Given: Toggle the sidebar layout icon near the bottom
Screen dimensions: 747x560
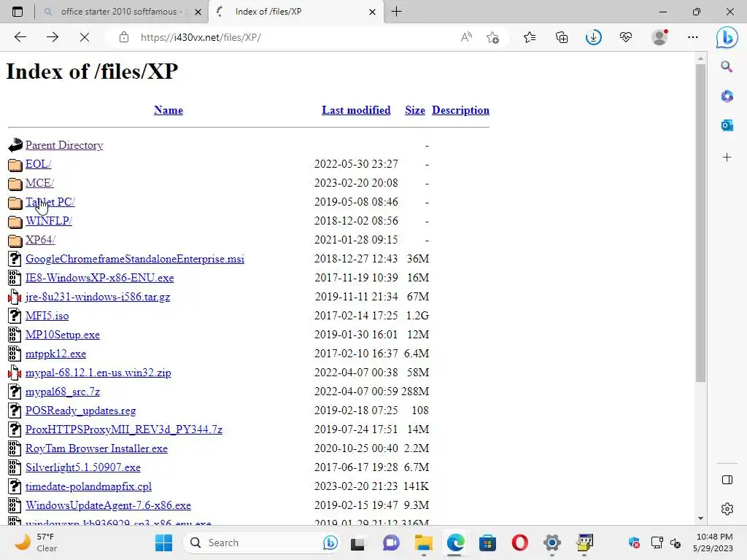Looking at the screenshot, I should coord(727,480).
